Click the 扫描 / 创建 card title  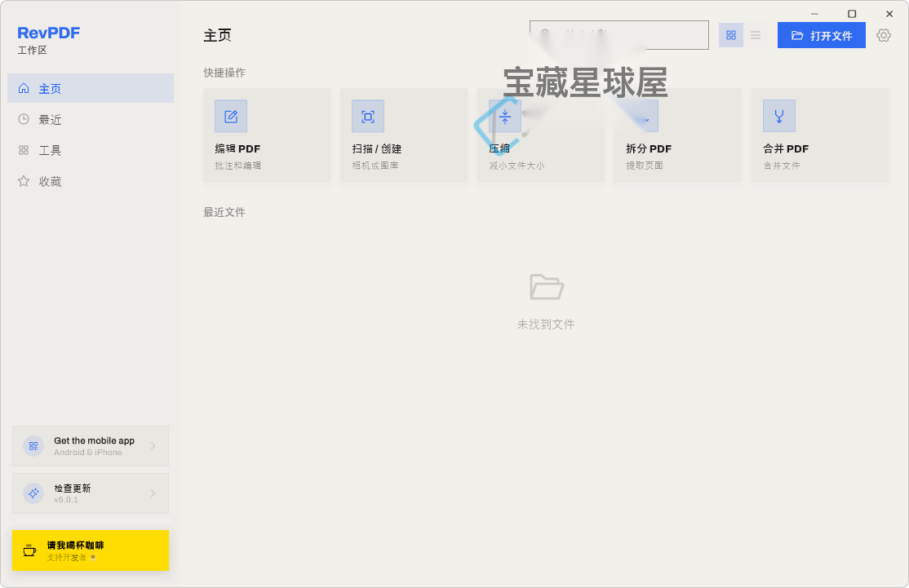coord(377,149)
